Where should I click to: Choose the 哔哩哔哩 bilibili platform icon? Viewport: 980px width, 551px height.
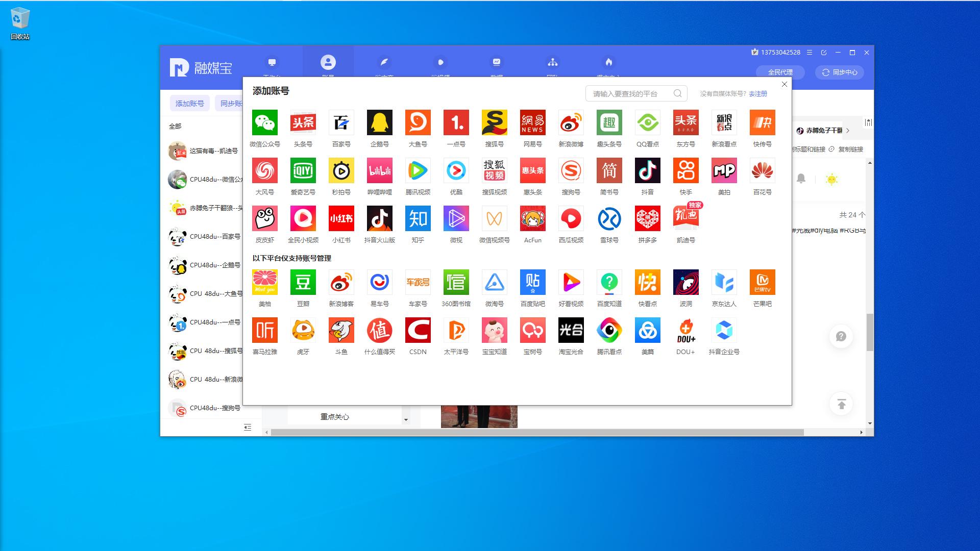(379, 170)
